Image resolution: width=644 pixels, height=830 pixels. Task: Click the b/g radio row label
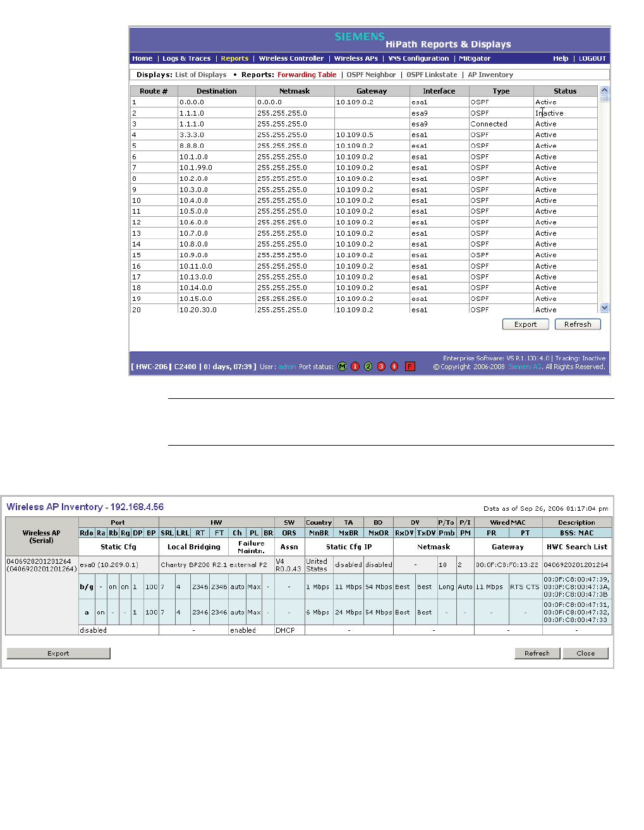87,587
